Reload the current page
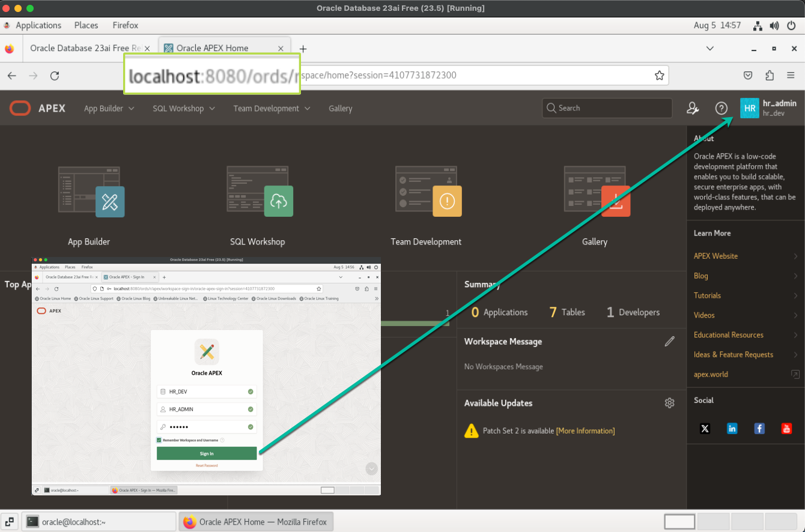 55,76
